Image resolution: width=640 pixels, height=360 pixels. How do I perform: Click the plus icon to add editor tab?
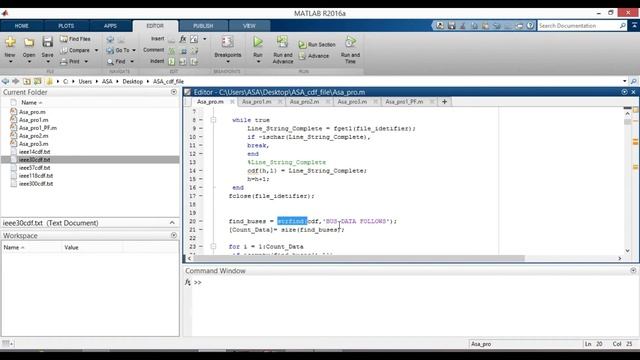pos(444,102)
